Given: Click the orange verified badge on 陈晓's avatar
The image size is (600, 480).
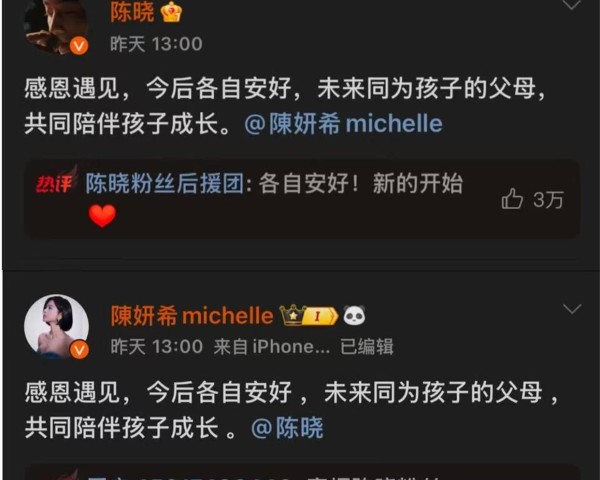Looking at the screenshot, I should pyautogui.click(x=79, y=46).
